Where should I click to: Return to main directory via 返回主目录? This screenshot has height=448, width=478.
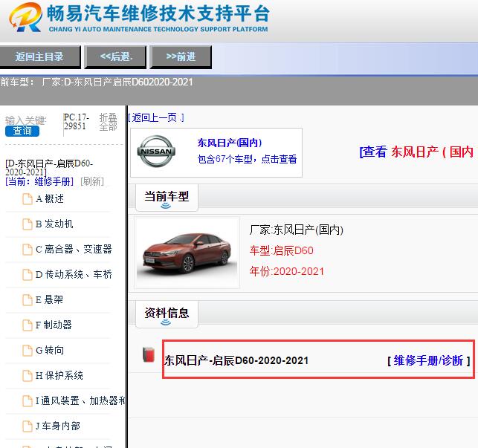[39, 56]
